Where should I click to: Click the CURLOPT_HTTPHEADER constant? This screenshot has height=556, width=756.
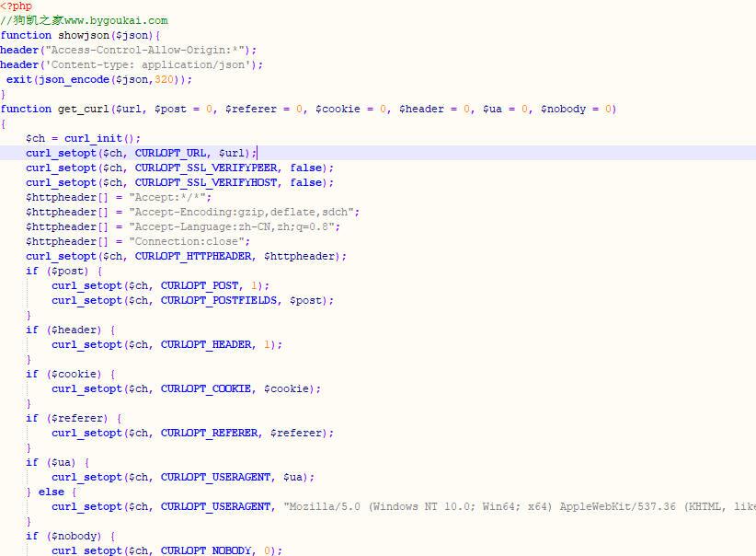click(193, 256)
